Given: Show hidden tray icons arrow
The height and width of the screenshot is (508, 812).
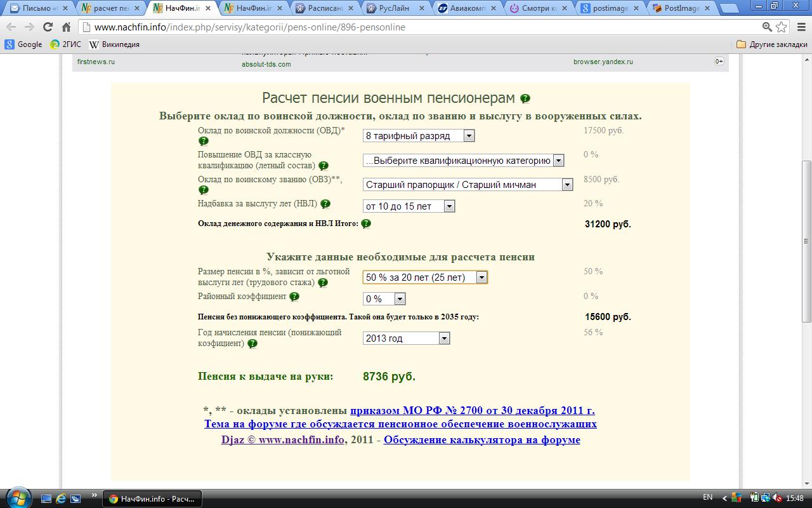Looking at the screenshot, I should (x=724, y=498).
